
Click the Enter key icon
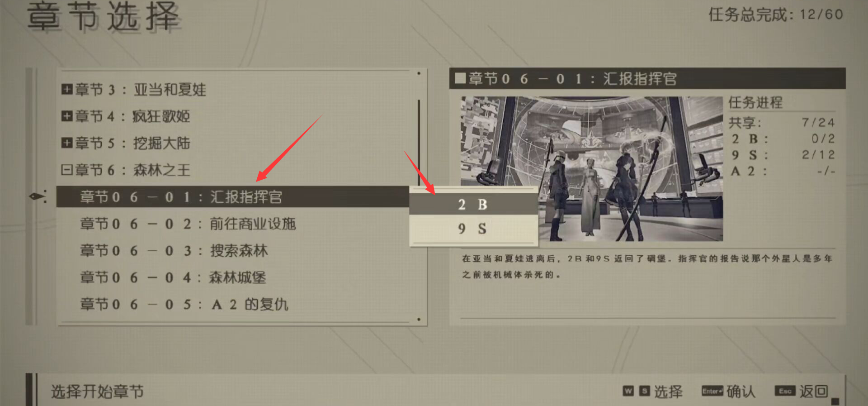(x=712, y=391)
